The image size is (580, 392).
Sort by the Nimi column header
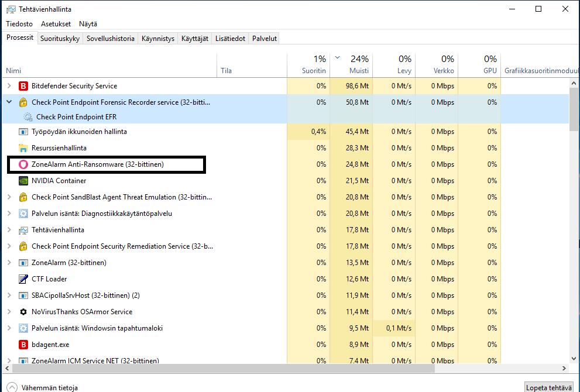point(109,66)
